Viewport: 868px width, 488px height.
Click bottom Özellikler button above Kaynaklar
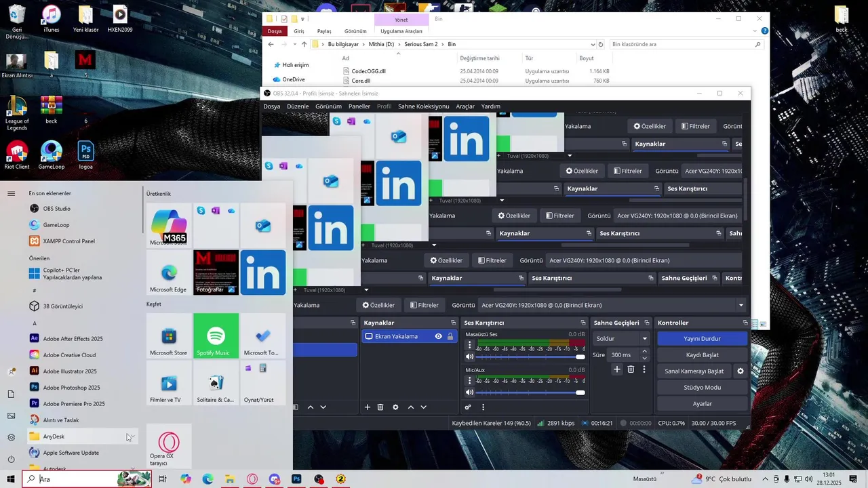coord(378,305)
